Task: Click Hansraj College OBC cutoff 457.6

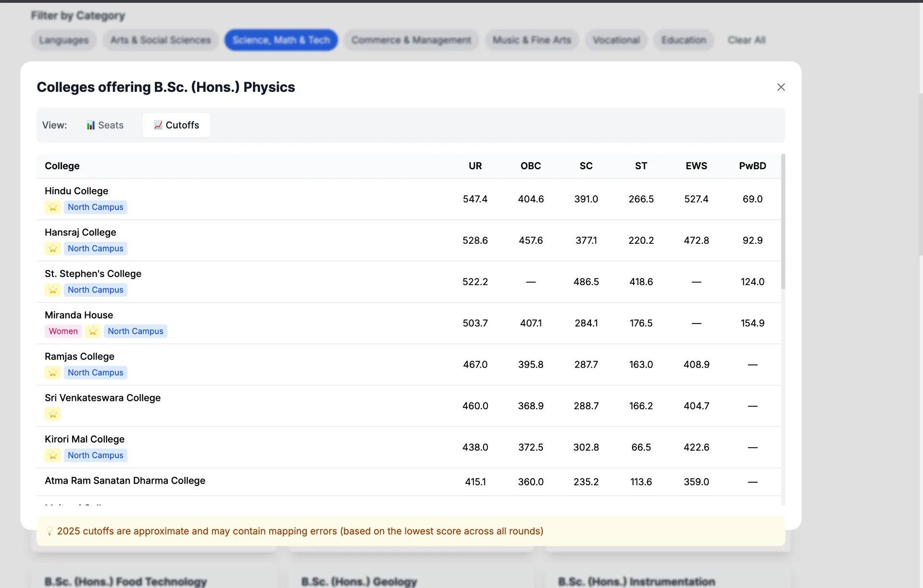Action: [x=531, y=240]
